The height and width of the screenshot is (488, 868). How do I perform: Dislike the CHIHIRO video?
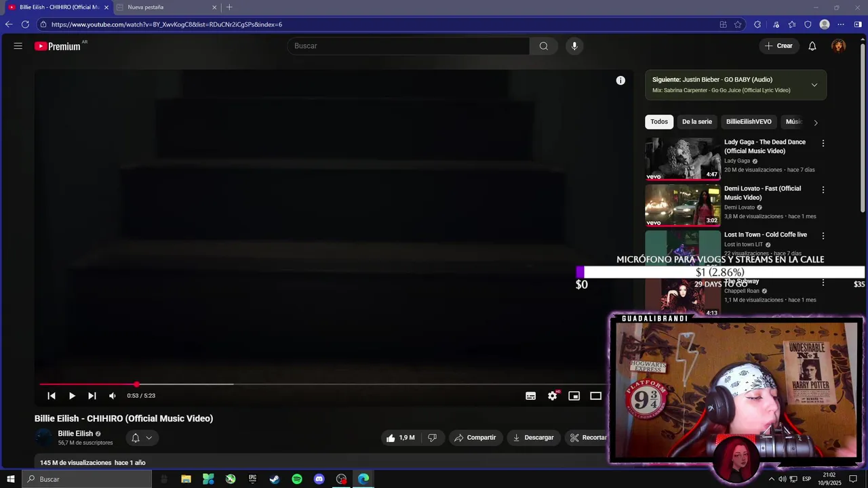tap(432, 438)
